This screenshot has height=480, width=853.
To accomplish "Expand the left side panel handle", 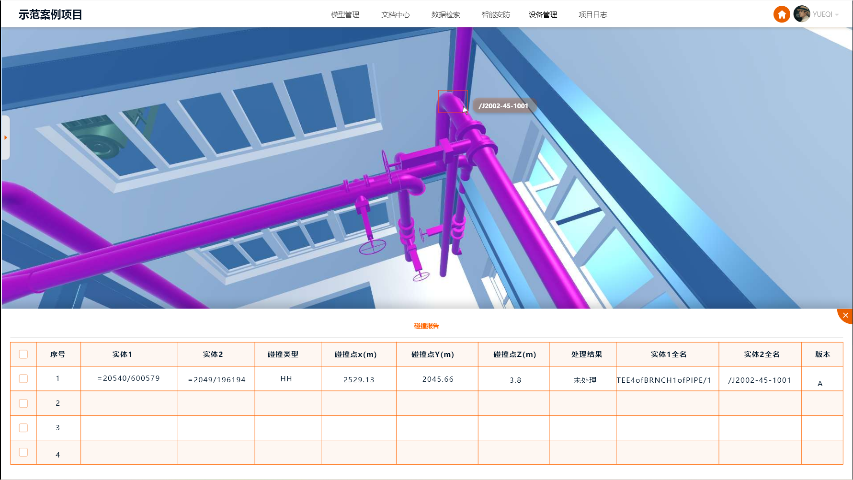I will 5,137.
